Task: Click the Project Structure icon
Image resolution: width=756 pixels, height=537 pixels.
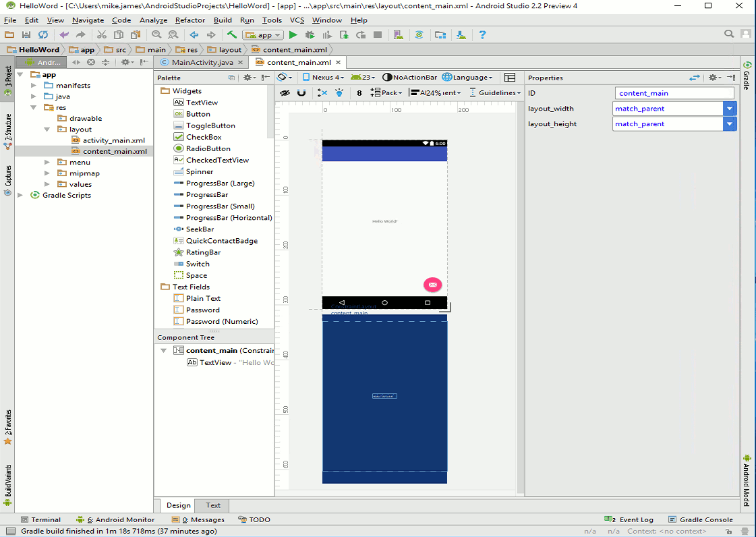Action: pyautogui.click(x=440, y=34)
